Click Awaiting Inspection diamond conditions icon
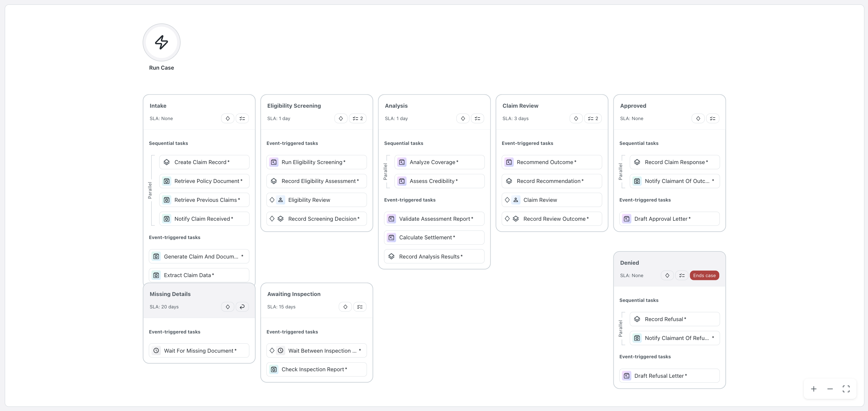Viewport: 868px width, 411px height. (345, 307)
